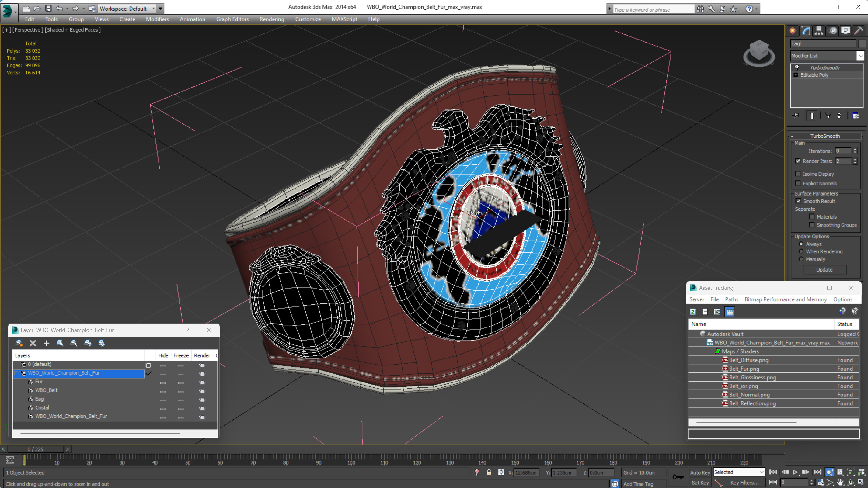The width and height of the screenshot is (868, 488).
Task: Open the quick access toolbar customize arrow
Action: [x=160, y=9]
